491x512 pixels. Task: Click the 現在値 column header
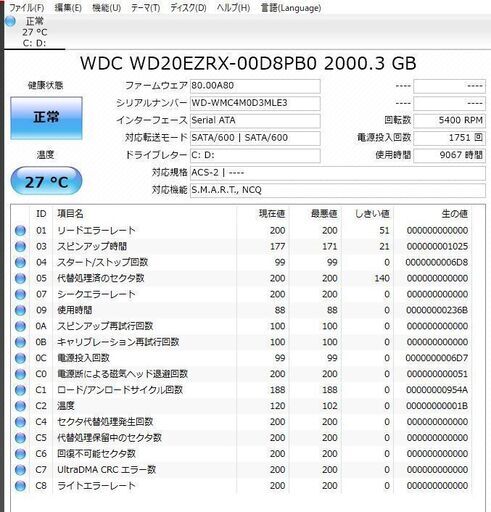272,214
